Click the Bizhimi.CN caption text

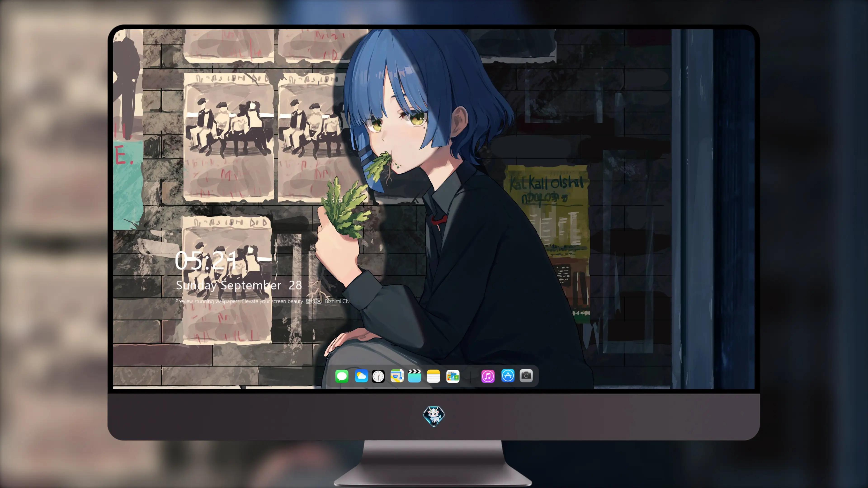[337, 301]
